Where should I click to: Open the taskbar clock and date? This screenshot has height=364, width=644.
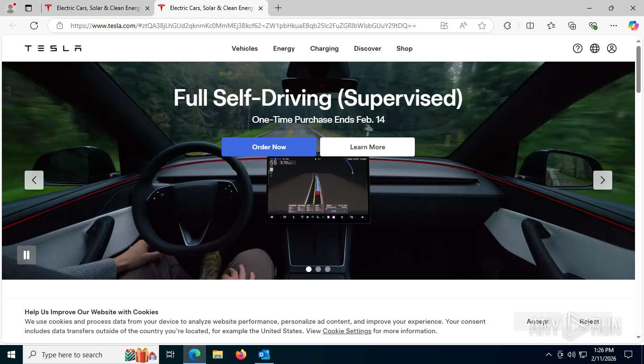[603, 355]
